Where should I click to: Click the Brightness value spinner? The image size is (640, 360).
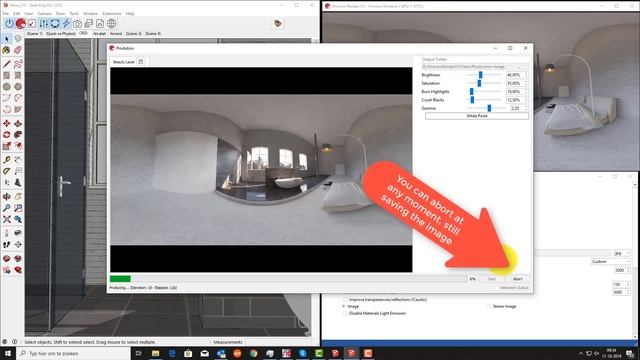tap(517, 75)
